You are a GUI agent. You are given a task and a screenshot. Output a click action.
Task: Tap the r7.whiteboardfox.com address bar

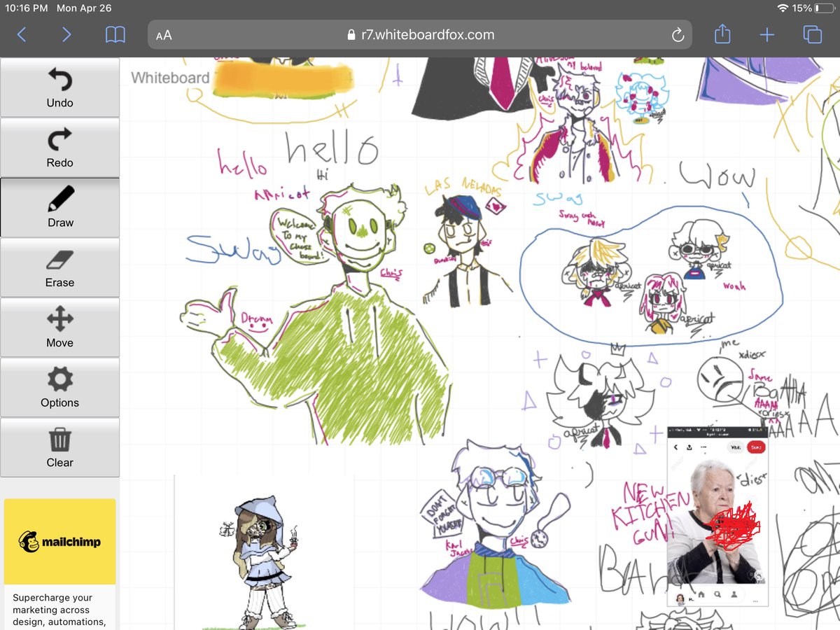tap(420, 34)
